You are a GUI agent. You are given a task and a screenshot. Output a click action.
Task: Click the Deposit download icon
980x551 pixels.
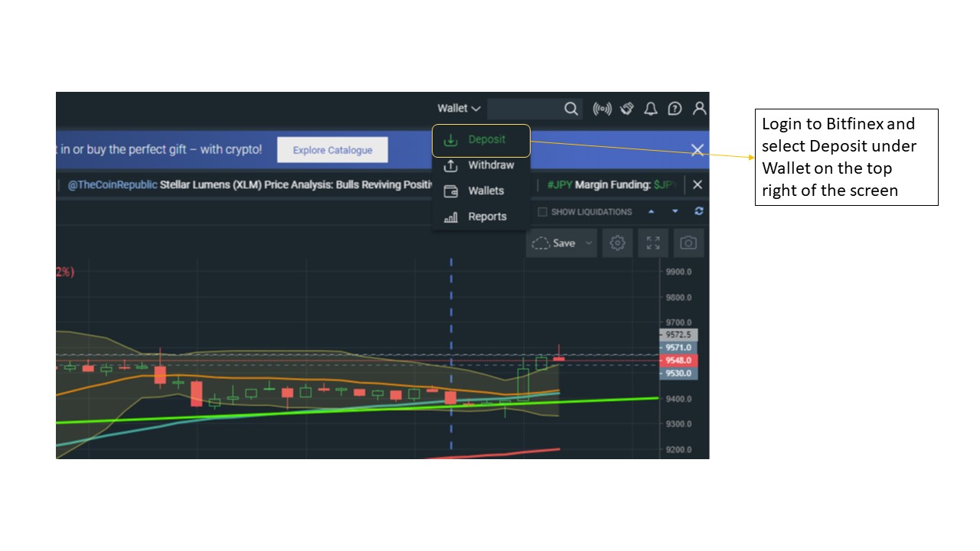[x=451, y=140]
